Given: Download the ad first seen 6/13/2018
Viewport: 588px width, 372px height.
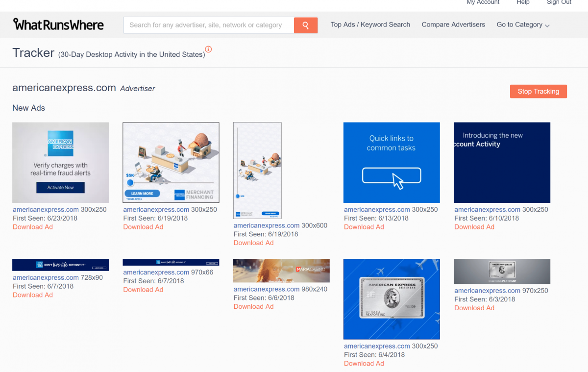Looking at the screenshot, I should (x=364, y=227).
